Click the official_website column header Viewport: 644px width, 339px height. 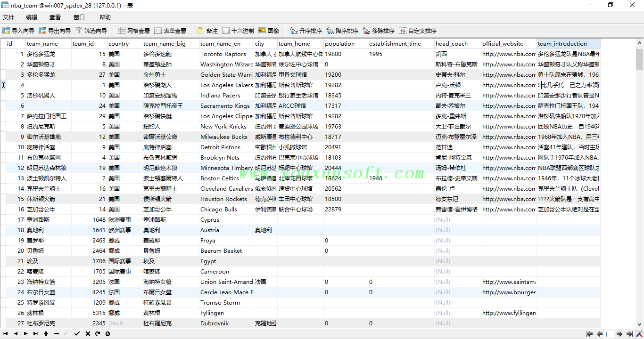pos(509,44)
